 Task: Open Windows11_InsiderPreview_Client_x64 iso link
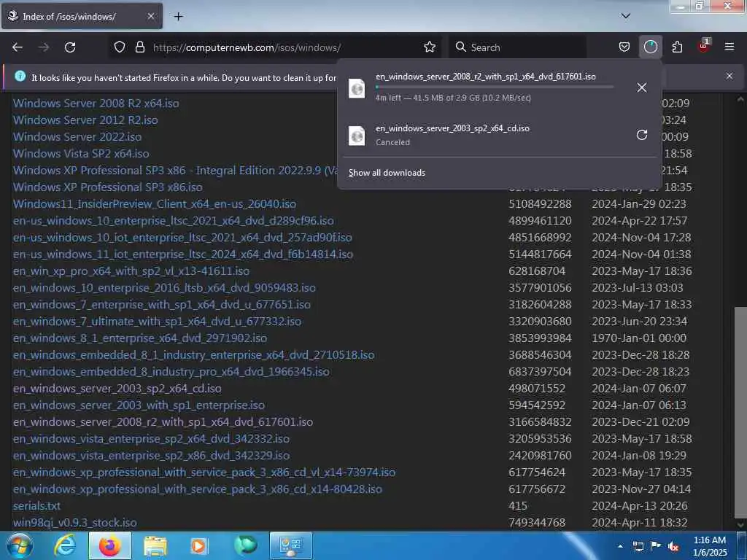point(155,204)
